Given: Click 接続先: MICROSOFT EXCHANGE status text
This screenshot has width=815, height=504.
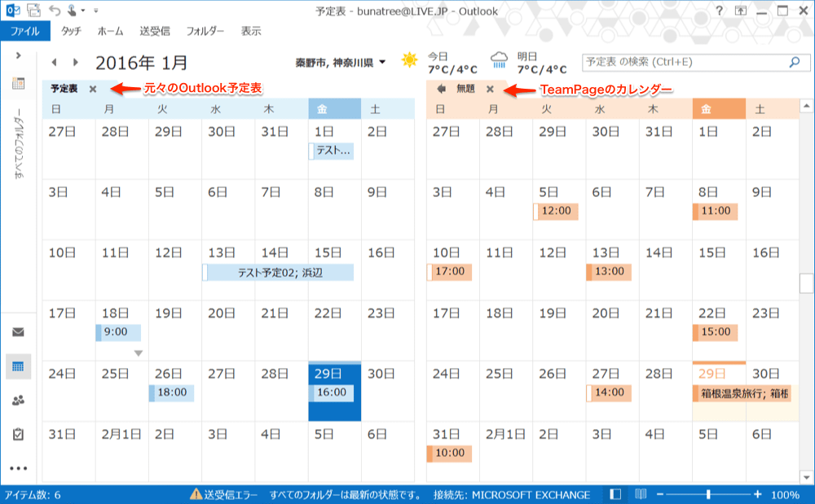Looking at the screenshot, I should pyautogui.click(x=512, y=495).
